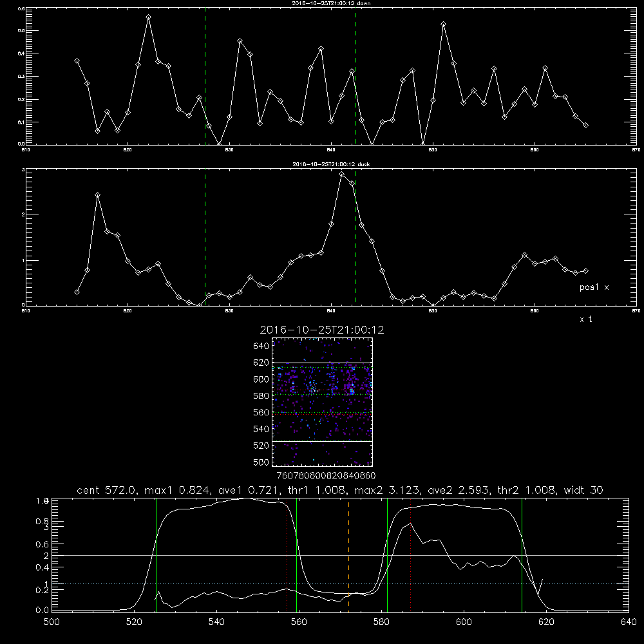Select the green vertical line near 614 in bottom plot
The image size is (644, 644).
pos(522,554)
